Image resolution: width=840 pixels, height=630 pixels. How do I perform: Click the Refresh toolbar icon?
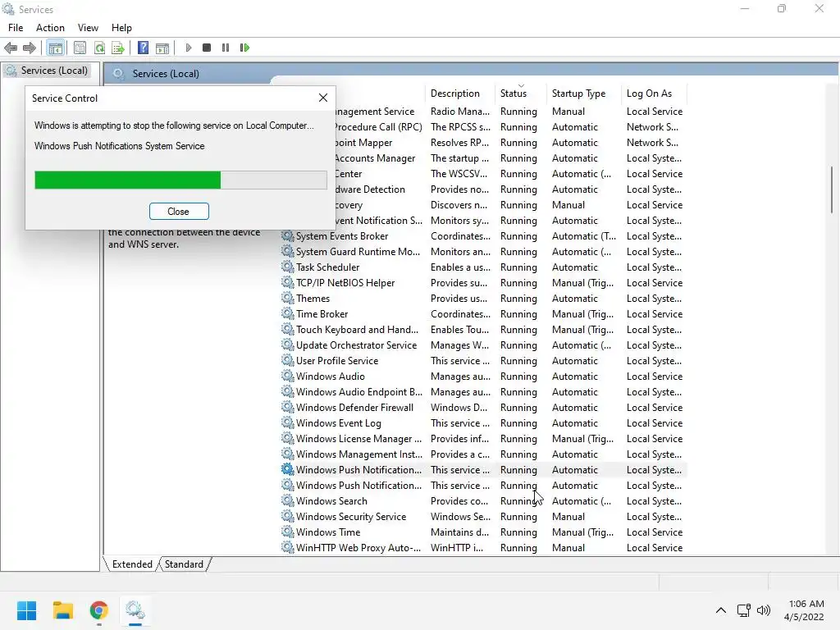[99, 48]
